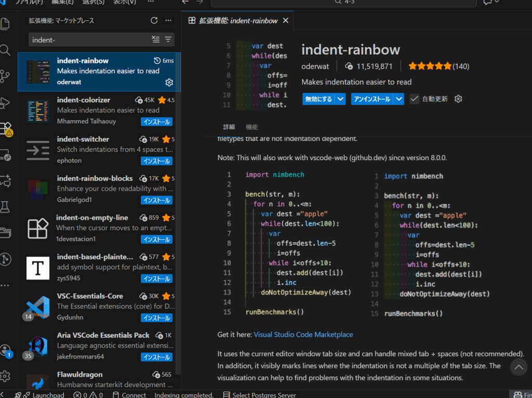The image size is (532, 398).
Task: Expand the dropdown arrow beside アンインストール
Action: point(399,99)
